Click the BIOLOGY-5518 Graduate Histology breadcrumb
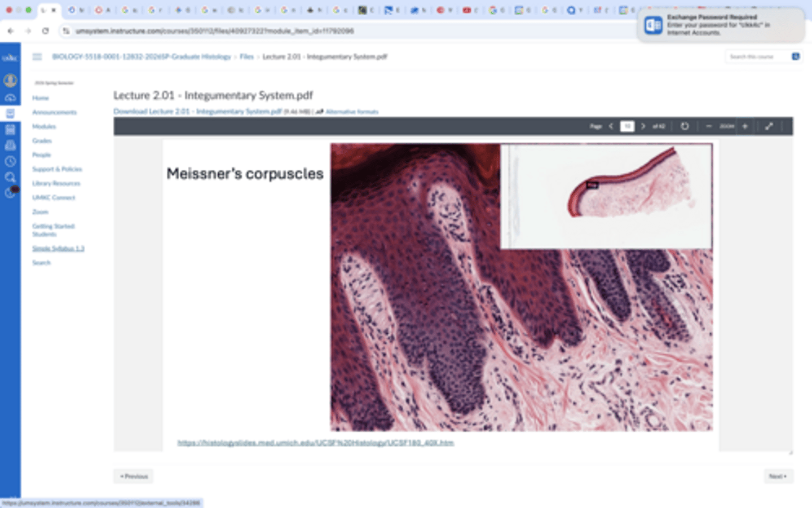Viewport: 812px width, 508px height. click(142, 56)
